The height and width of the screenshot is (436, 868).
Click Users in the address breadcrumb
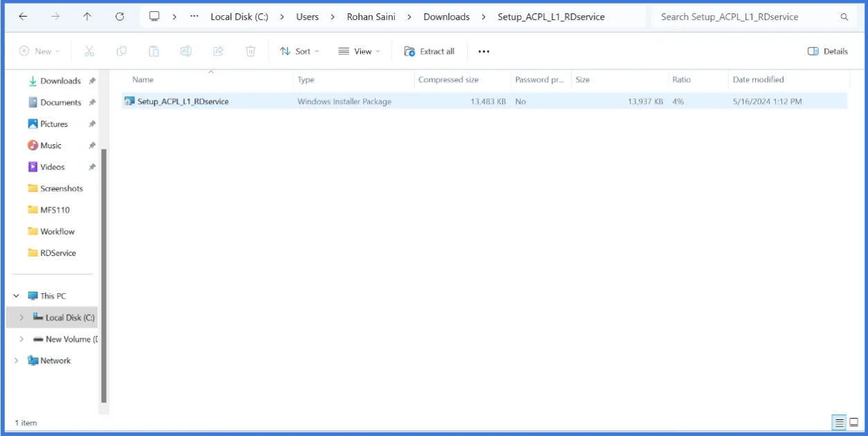coord(308,17)
